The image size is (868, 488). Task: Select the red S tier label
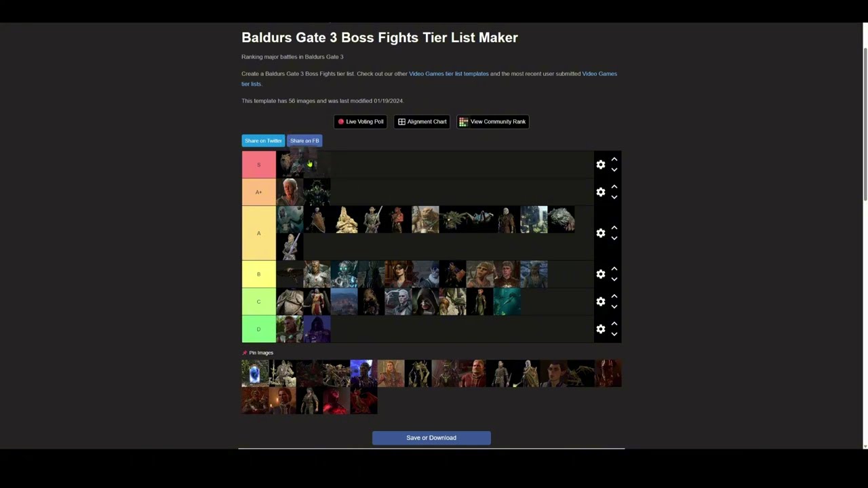pyautogui.click(x=259, y=165)
